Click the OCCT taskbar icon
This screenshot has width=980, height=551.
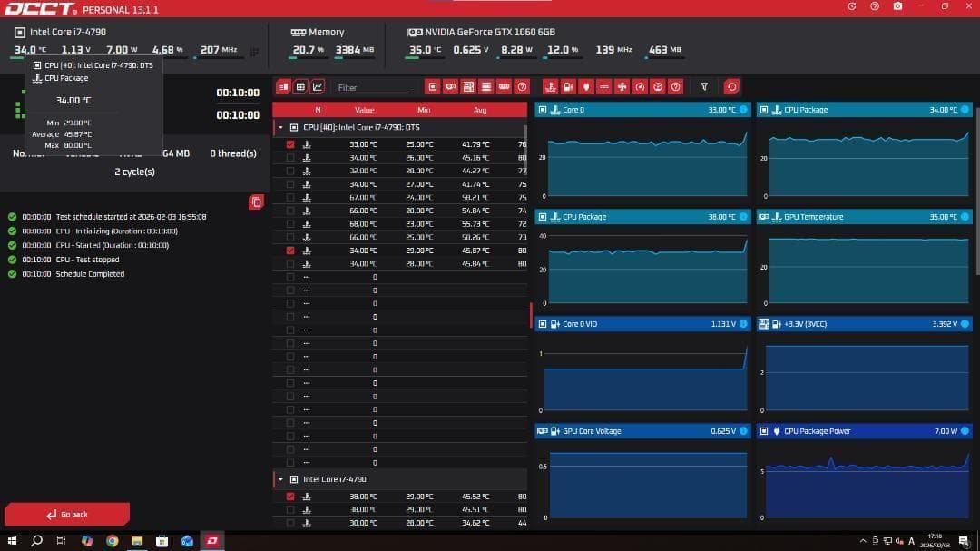pos(211,541)
